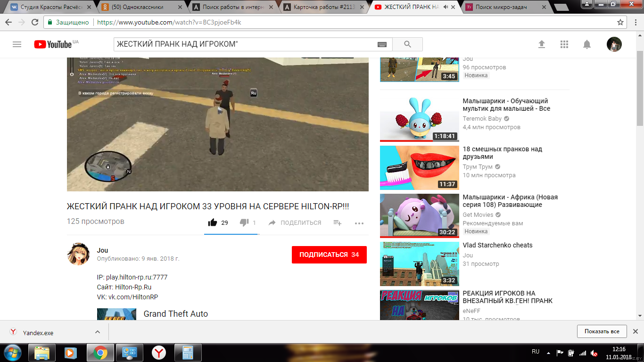Add video to playlist icon
Screen dimensions: 644x362
[x=337, y=223]
